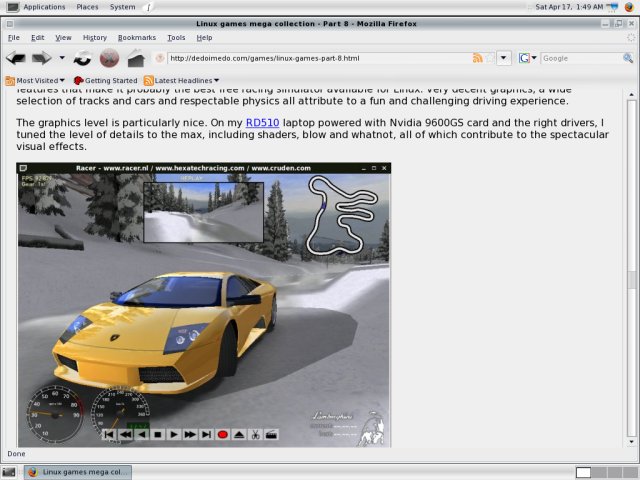Image resolution: width=640 pixels, height=480 pixels.
Task: Click the RSS feed icon in address bar
Action: [477, 58]
